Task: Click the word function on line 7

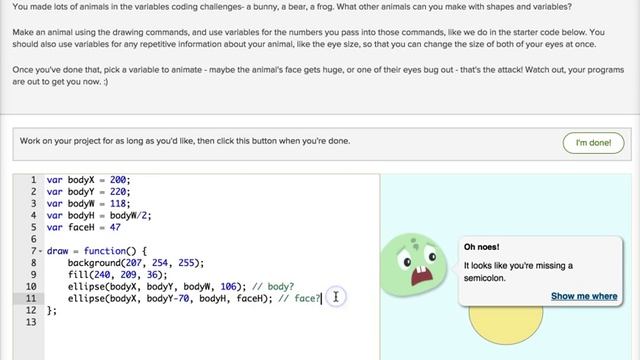Action: (x=104, y=251)
